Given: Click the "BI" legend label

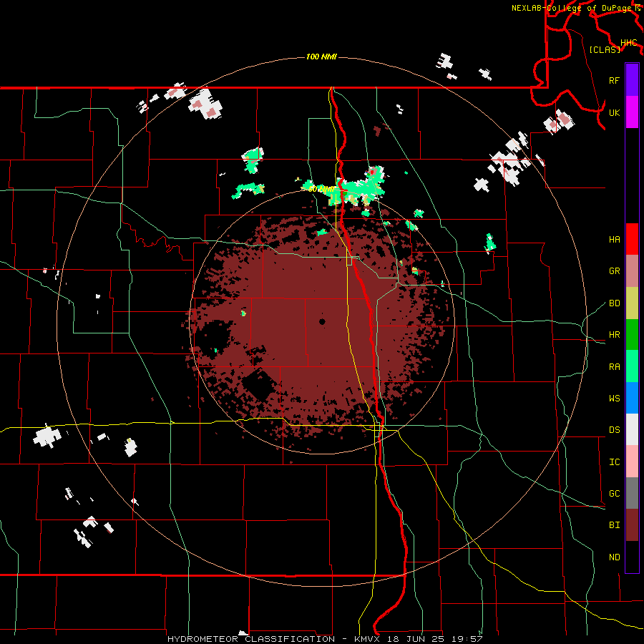Looking at the screenshot, I should 614,525.
